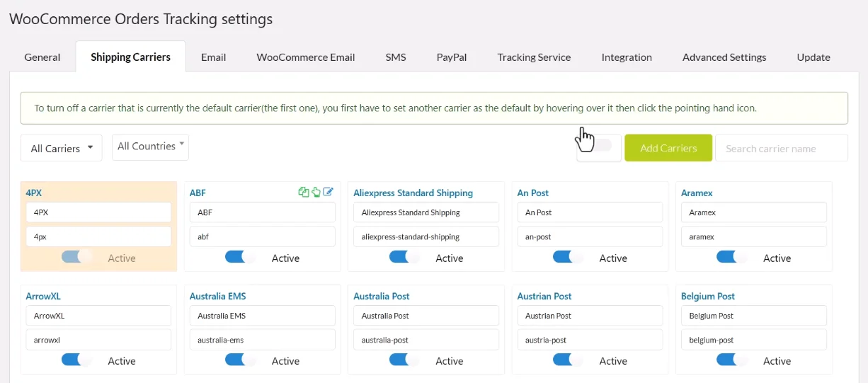This screenshot has height=383, width=868.
Task: Open the All Countries dropdown
Action: [x=150, y=147]
